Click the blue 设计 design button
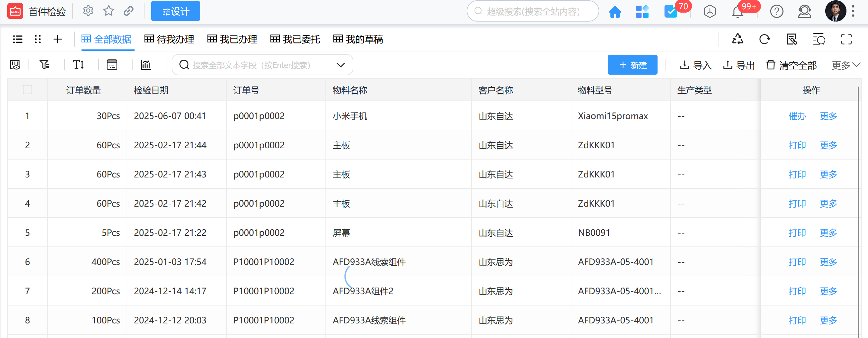Viewport: 868px width, 338px height. [175, 11]
